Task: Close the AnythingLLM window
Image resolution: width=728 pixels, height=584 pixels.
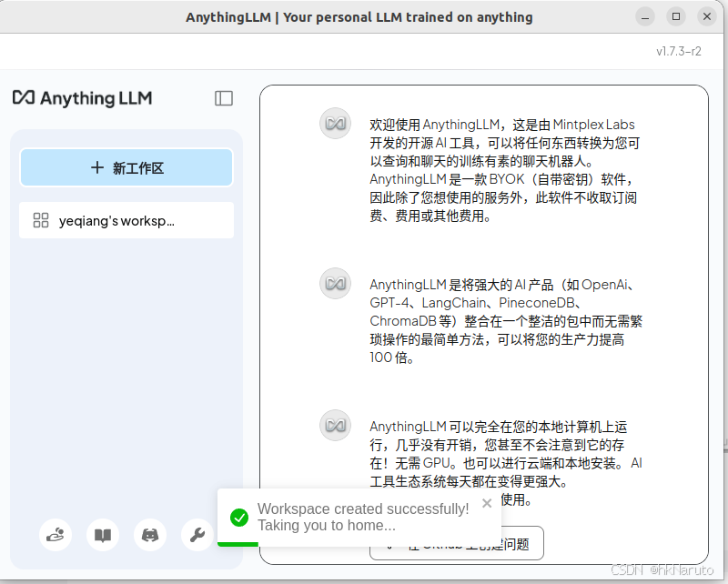Action: tap(707, 16)
